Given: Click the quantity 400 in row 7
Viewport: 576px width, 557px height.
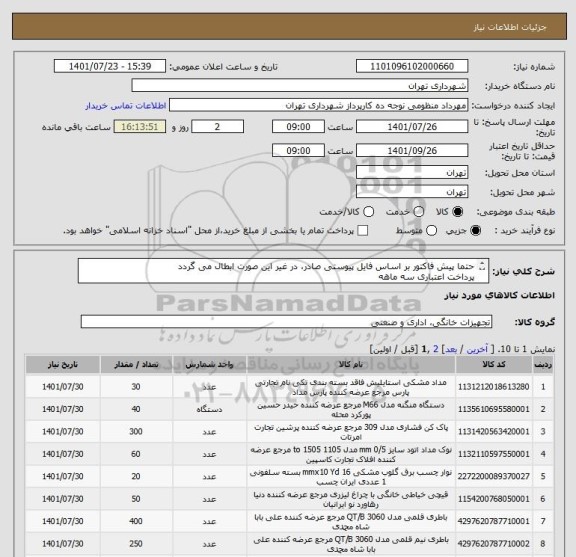Looking at the screenshot, I should point(136,521).
